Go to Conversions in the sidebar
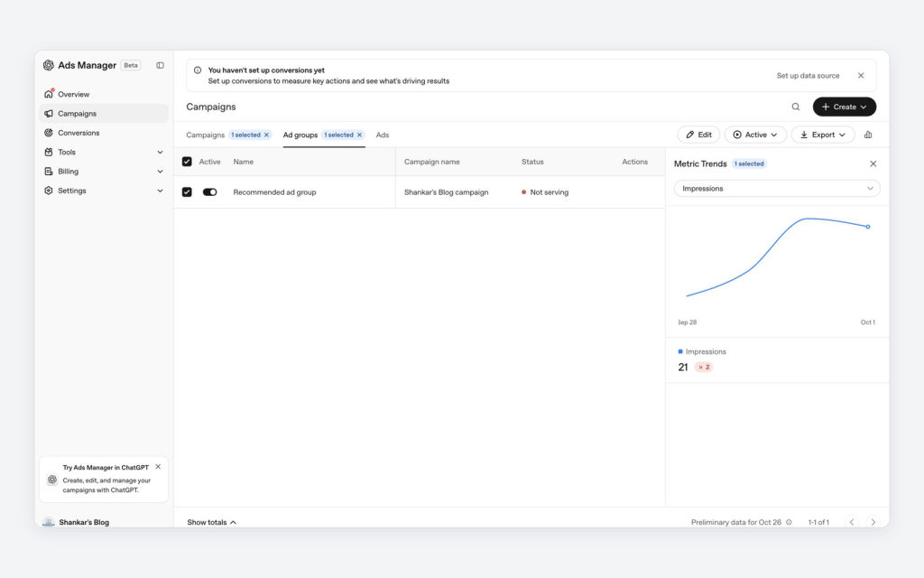This screenshot has height=578, width=924. click(104, 133)
